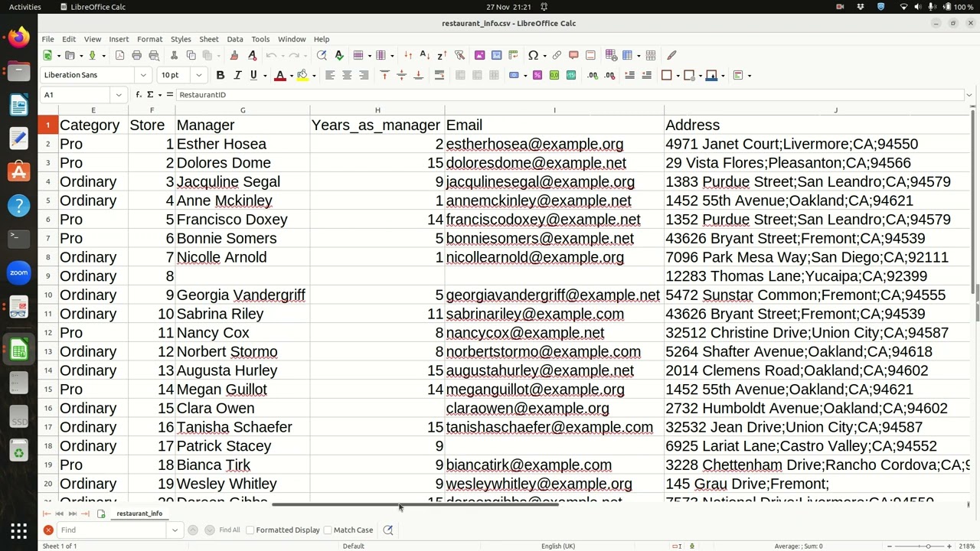Click Function Wizard fx icon
The image size is (980, 551).
point(139,95)
